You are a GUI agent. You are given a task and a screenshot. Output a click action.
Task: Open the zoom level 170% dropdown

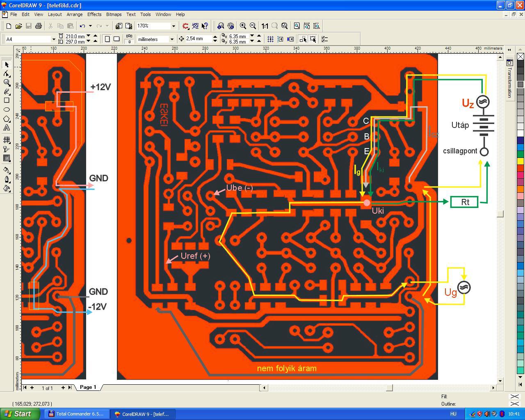[173, 26]
